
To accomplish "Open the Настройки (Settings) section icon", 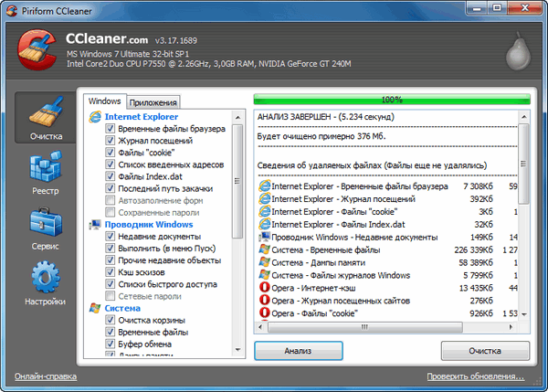I will pos(45,281).
